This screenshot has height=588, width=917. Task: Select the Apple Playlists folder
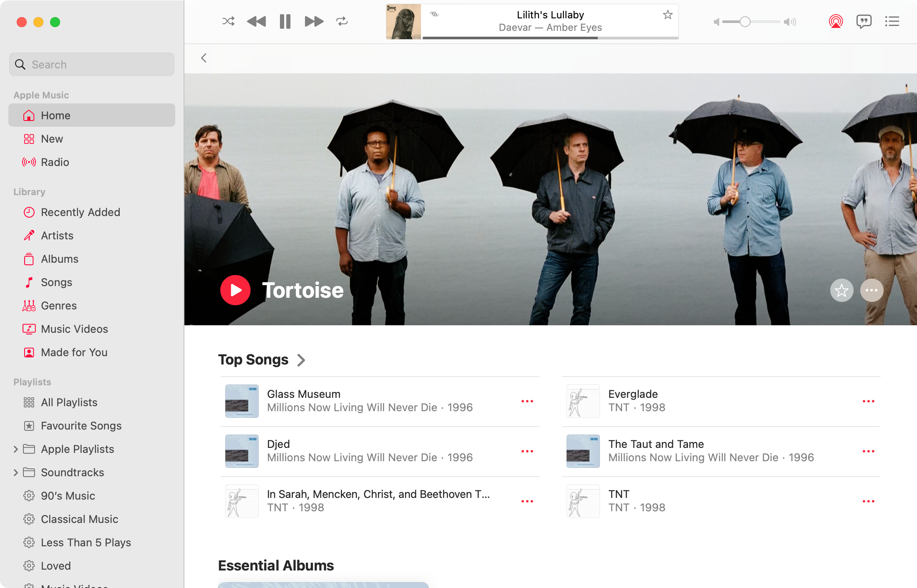(92, 449)
